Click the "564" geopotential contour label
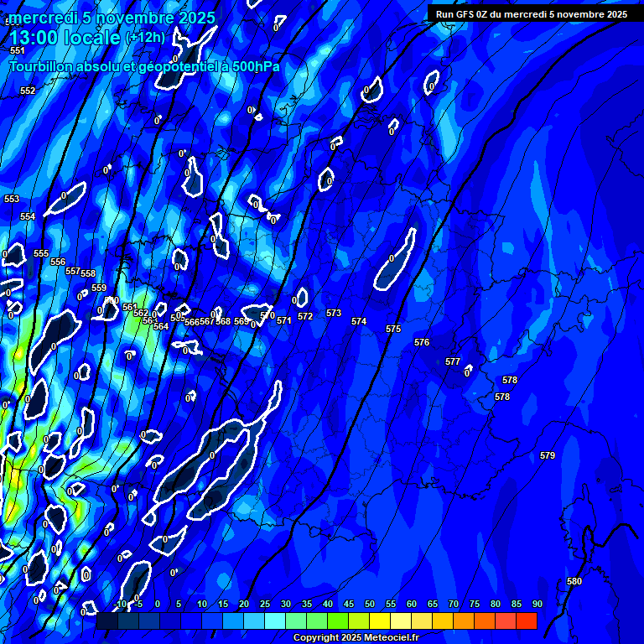The image size is (644, 644). (x=161, y=326)
